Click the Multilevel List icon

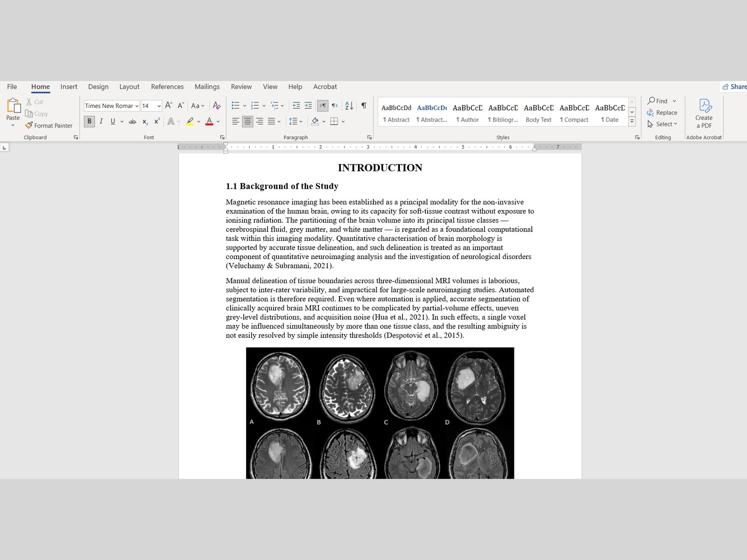pyautogui.click(x=275, y=105)
